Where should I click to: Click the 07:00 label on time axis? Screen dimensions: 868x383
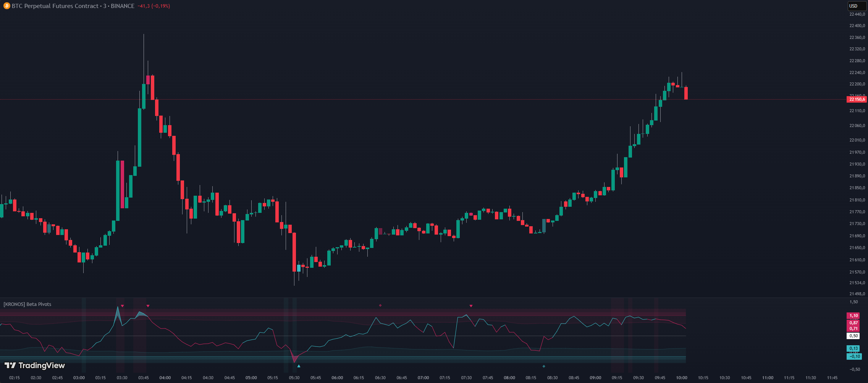(x=423, y=378)
